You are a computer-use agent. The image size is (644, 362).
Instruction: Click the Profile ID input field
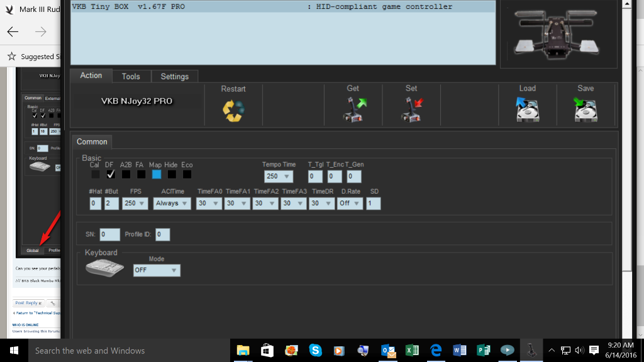[163, 234]
